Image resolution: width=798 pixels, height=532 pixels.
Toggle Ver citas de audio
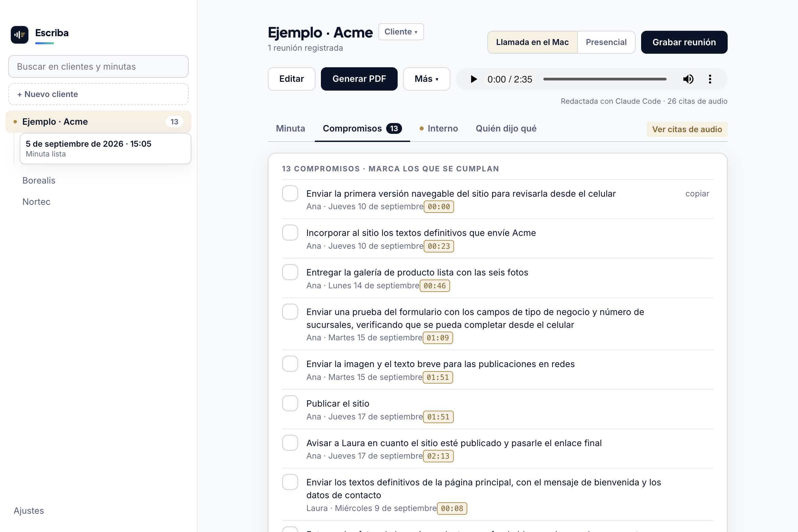click(687, 129)
